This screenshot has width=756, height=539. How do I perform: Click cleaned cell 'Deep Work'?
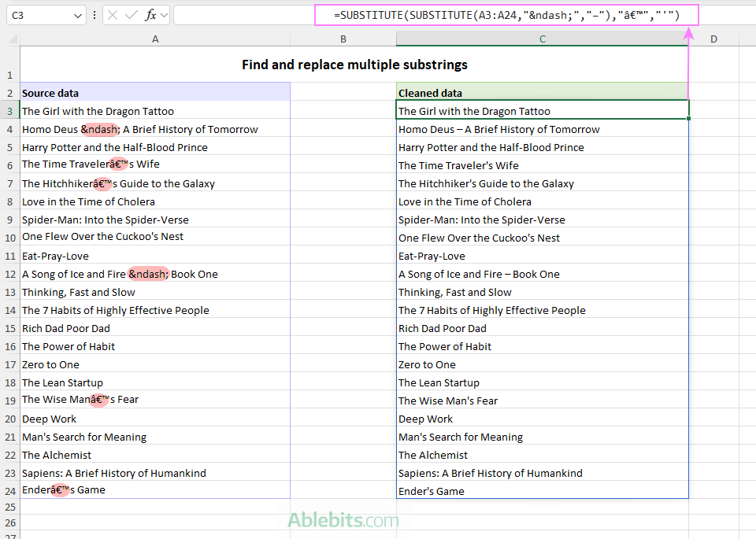[x=543, y=418]
